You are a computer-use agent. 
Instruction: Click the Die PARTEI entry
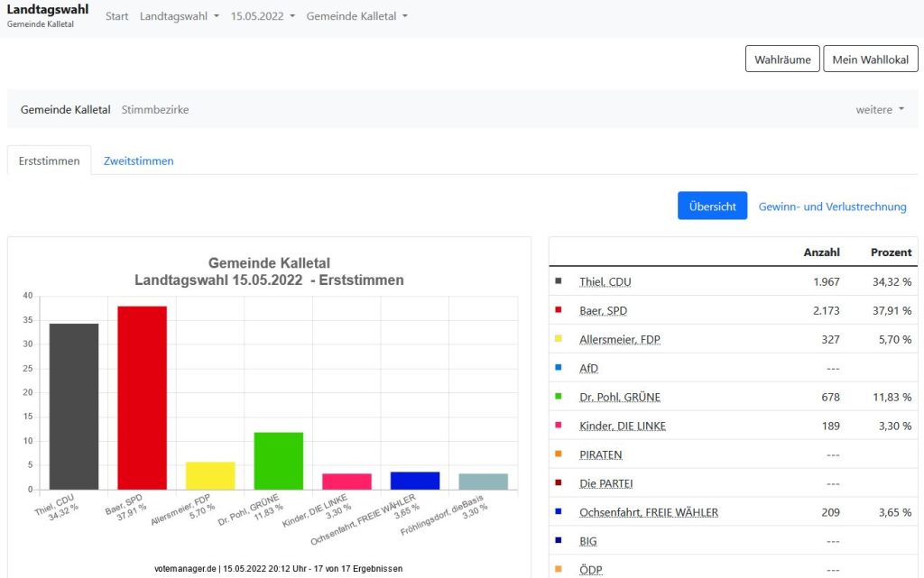(x=605, y=484)
